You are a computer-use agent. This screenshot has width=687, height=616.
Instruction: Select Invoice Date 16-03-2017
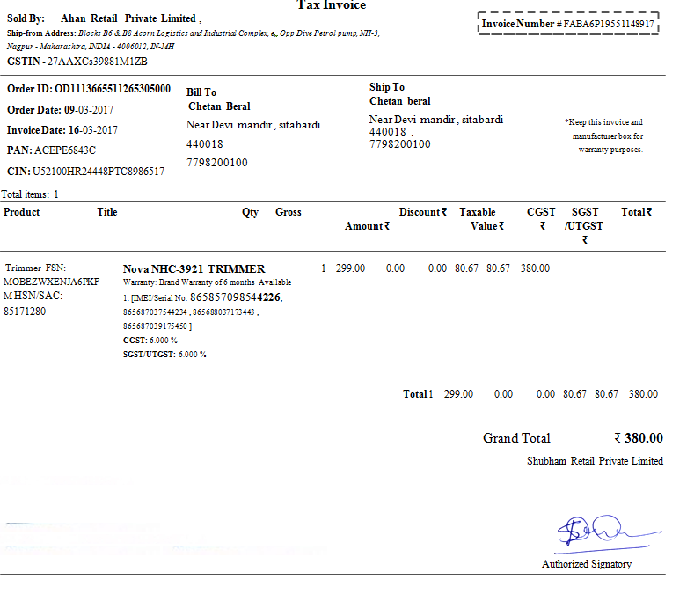pos(62,130)
